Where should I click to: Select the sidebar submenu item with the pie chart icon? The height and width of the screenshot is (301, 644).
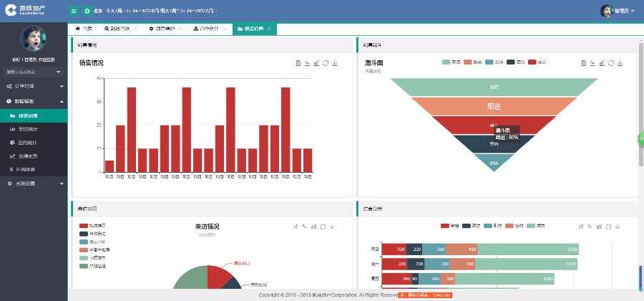(34, 143)
